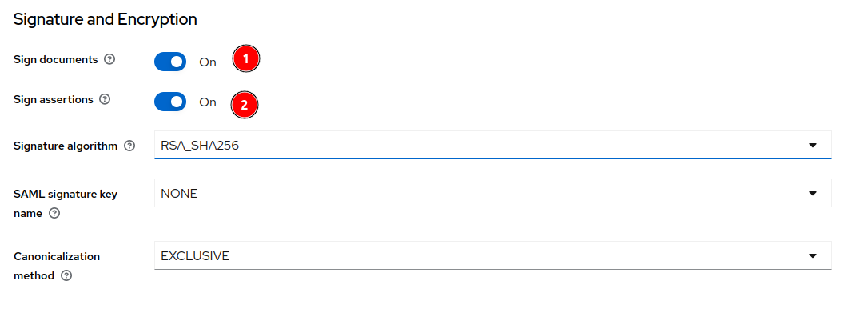
Task: Turn off the Sign assertions switch
Action: click(170, 102)
